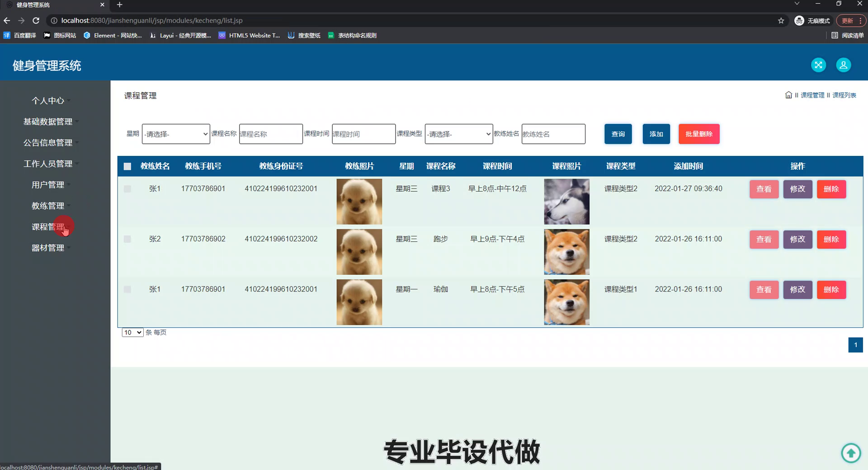The image size is (868, 470).
Task: Open the 表结构命名规则 bookmark
Action: 352,35
